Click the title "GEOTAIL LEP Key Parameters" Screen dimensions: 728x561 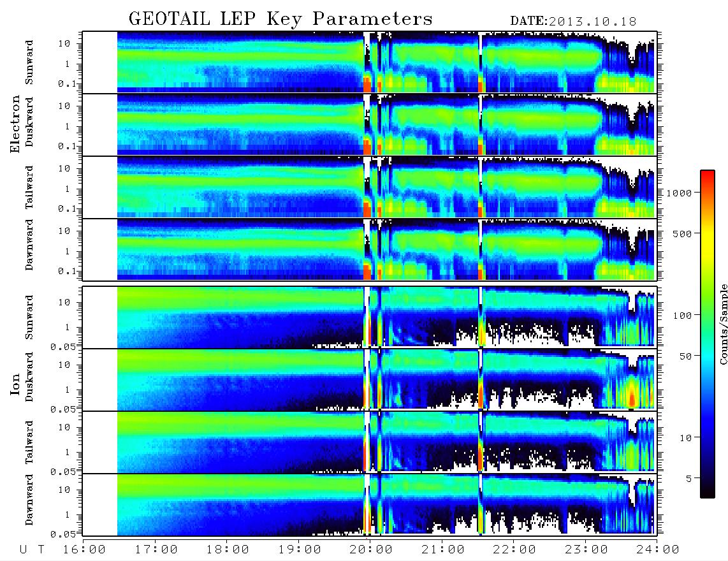tap(280, 19)
